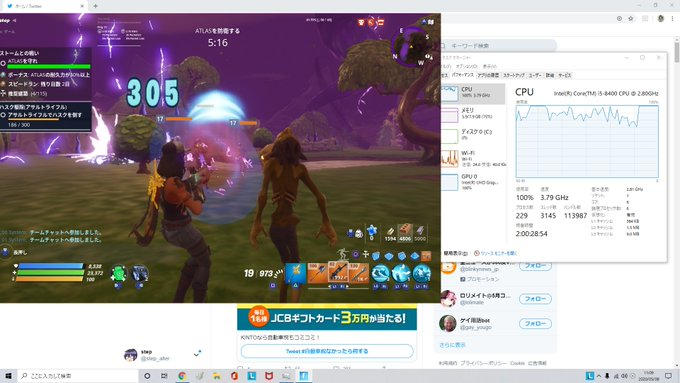The width and height of the screenshot is (680, 383).
Task: Switch to スタートアップ tab in Task Manager
Action: (514, 75)
